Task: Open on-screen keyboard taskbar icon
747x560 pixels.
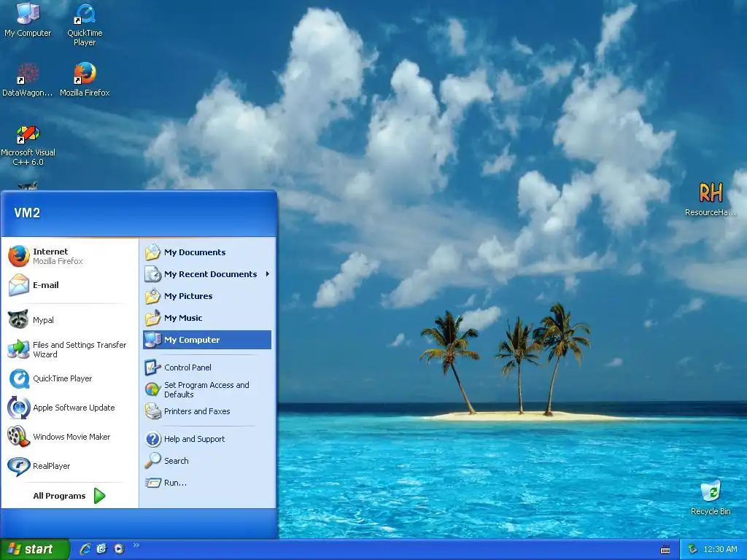Action: tap(665, 550)
